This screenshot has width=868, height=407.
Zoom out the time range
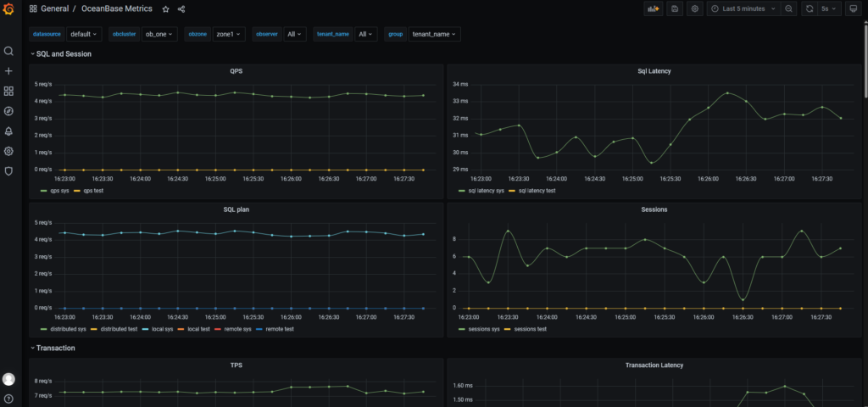click(788, 8)
